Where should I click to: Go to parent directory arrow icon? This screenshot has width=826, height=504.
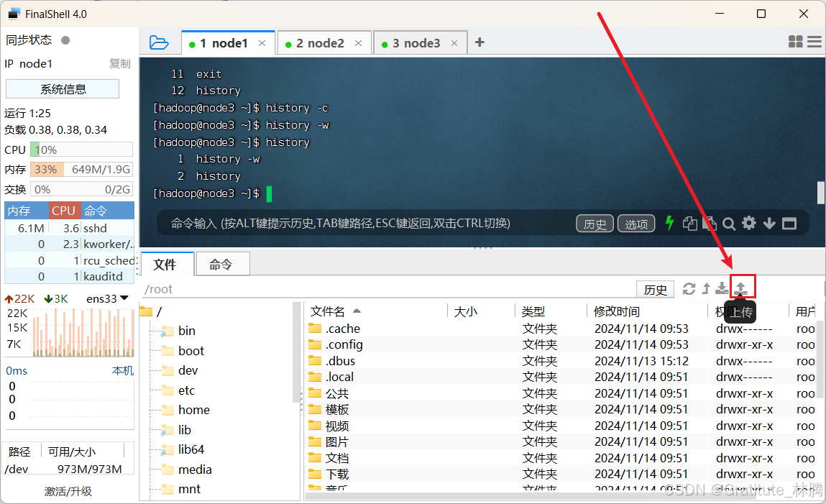(706, 288)
